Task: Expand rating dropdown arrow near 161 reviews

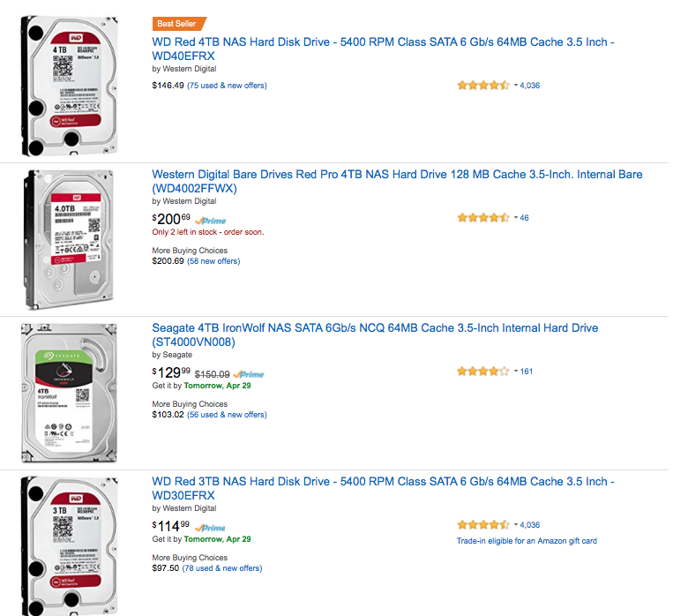Action: pyautogui.click(x=516, y=372)
